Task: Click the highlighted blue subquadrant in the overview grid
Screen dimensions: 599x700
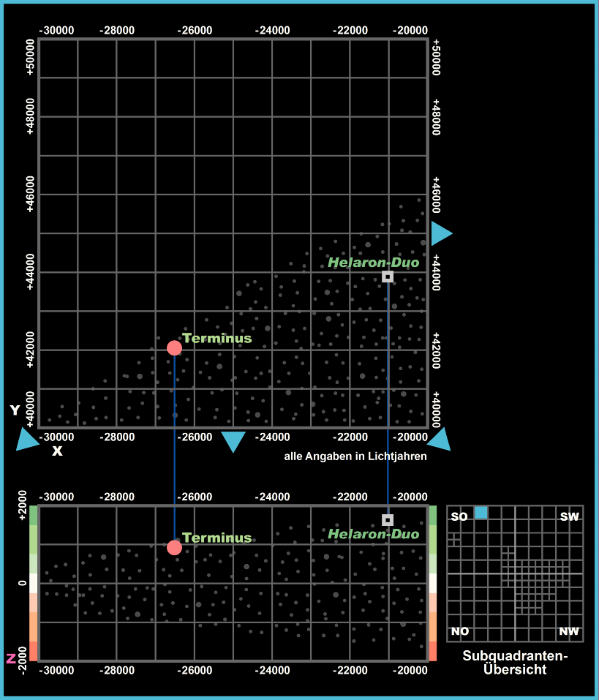Action: point(481,513)
